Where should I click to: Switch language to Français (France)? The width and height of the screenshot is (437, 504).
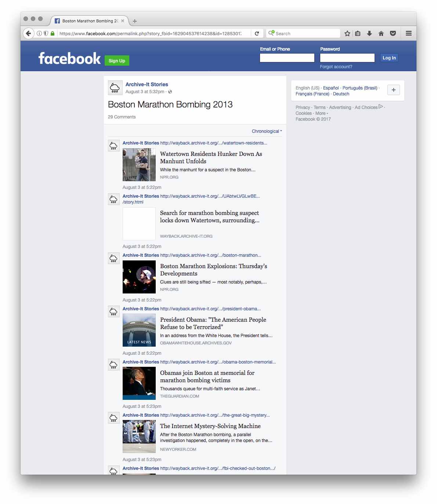coord(313,94)
